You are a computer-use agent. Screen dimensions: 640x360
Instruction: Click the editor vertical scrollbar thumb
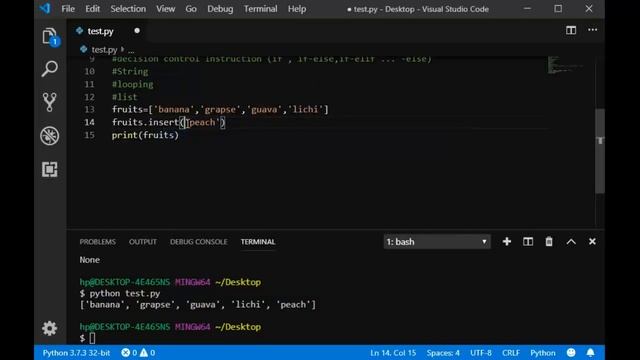pyautogui.click(x=600, y=151)
